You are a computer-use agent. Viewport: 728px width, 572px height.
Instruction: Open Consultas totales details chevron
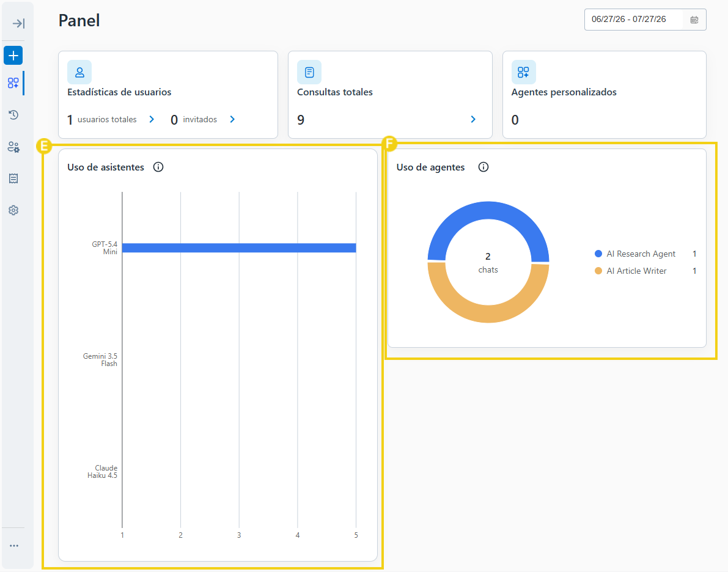pyautogui.click(x=473, y=119)
